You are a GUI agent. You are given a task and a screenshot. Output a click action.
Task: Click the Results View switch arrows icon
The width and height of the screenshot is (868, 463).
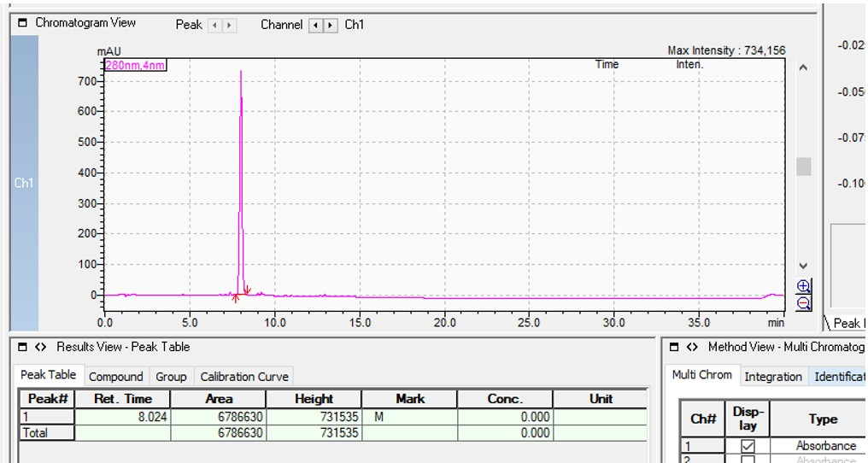pyautogui.click(x=41, y=347)
